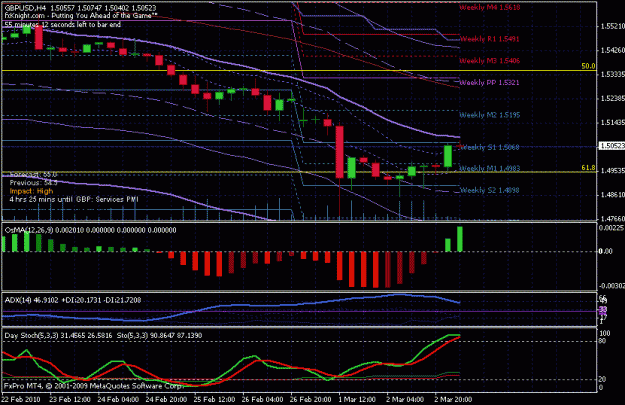Click the tallest green OsMA histogram bar

click(460, 239)
